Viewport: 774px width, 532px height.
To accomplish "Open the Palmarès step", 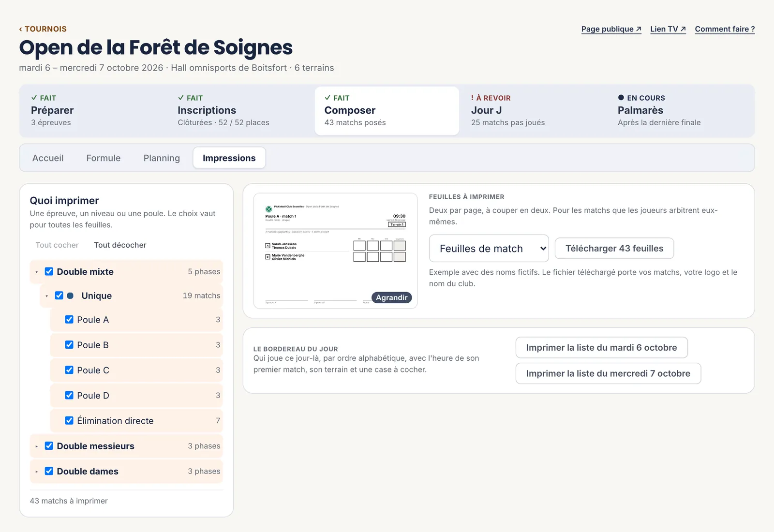I will point(680,111).
